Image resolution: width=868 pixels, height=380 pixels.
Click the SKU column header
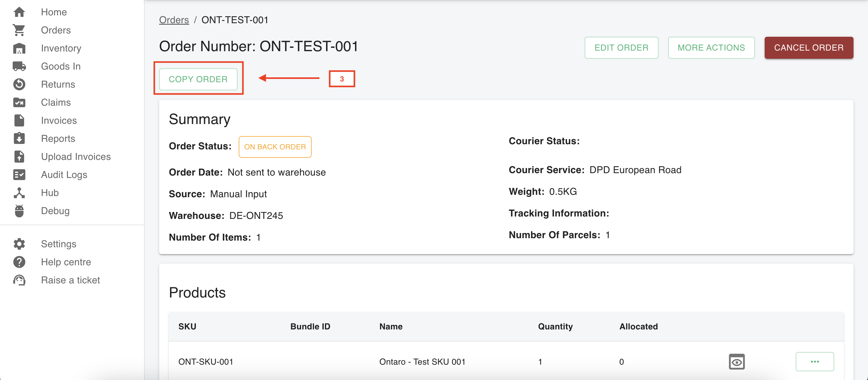[187, 326]
